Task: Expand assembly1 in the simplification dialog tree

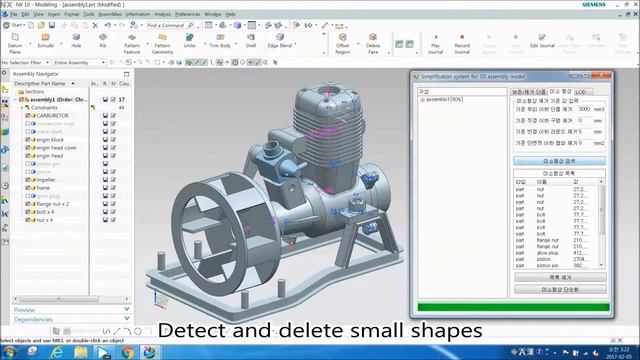Action: coord(422,100)
